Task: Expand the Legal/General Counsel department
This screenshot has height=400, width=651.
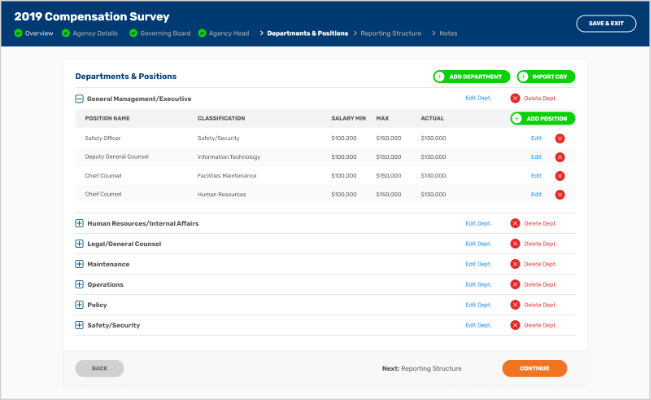Action: click(x=79, y=244)
